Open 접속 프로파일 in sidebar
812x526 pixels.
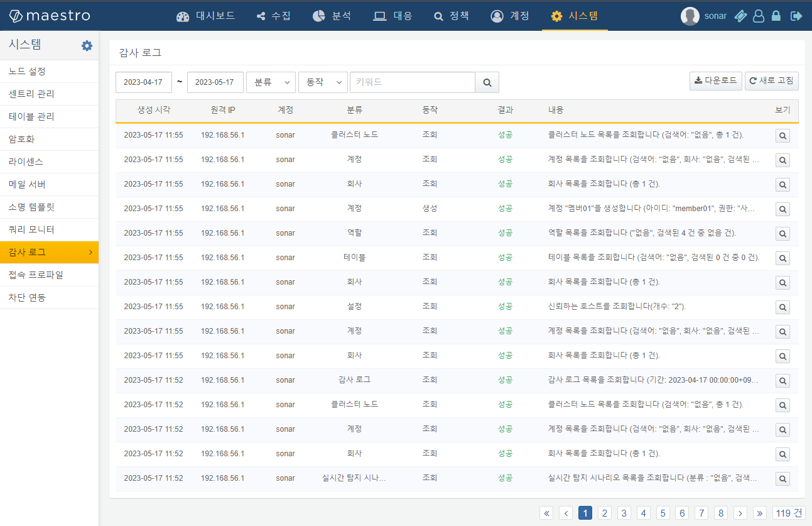pyautogui.click(x=49, y=275)
